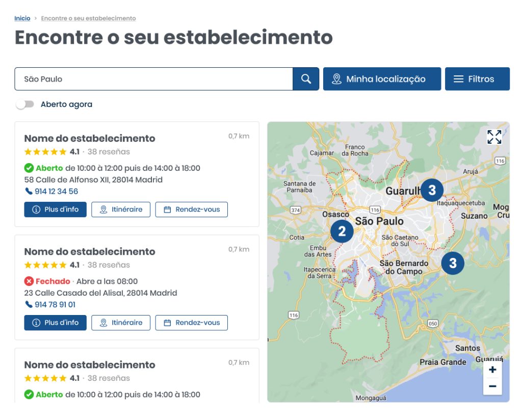Toggle the Aberto agora switch
The height and width of the screenshot is (420, 522).
click(x=25, y=104)
